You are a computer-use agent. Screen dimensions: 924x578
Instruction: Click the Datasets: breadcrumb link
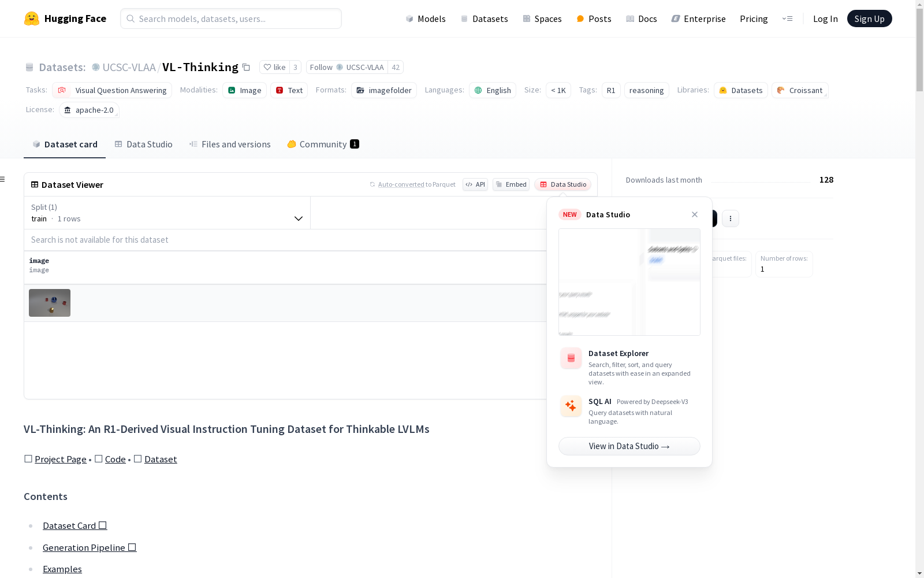[62, 67]
